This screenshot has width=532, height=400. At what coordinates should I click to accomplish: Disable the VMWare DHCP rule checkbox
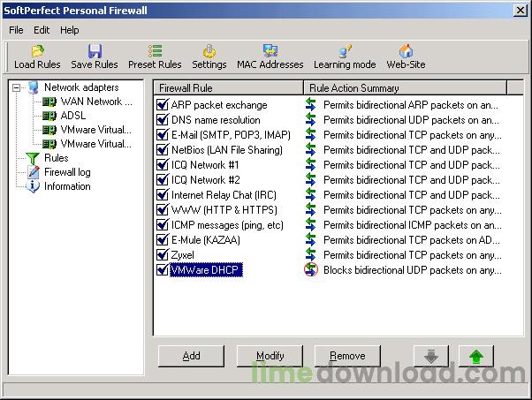point(163,270)
